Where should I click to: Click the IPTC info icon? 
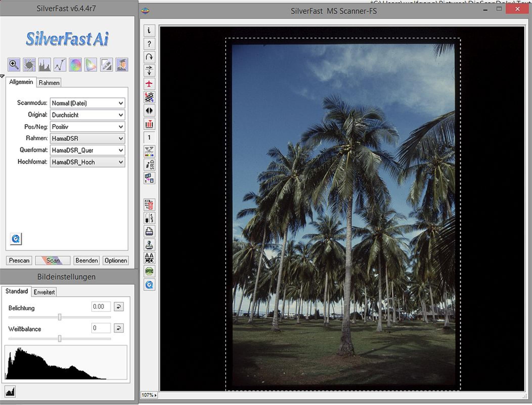coord(149,271)
